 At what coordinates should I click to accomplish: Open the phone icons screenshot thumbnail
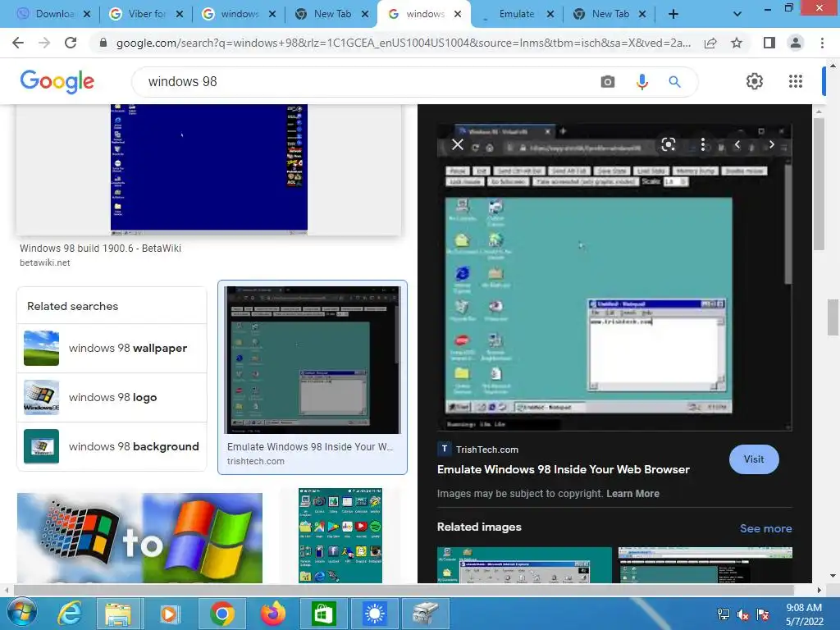[x=340, y=535]
